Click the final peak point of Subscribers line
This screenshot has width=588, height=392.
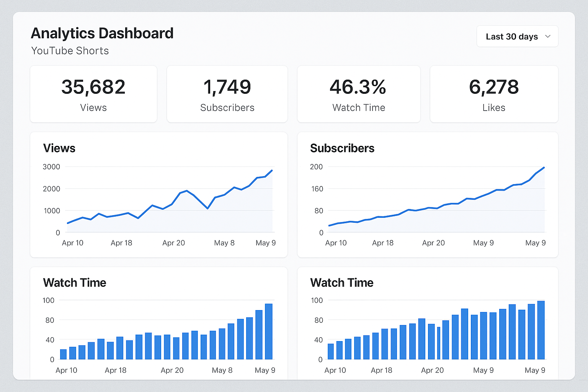[544, 167]
